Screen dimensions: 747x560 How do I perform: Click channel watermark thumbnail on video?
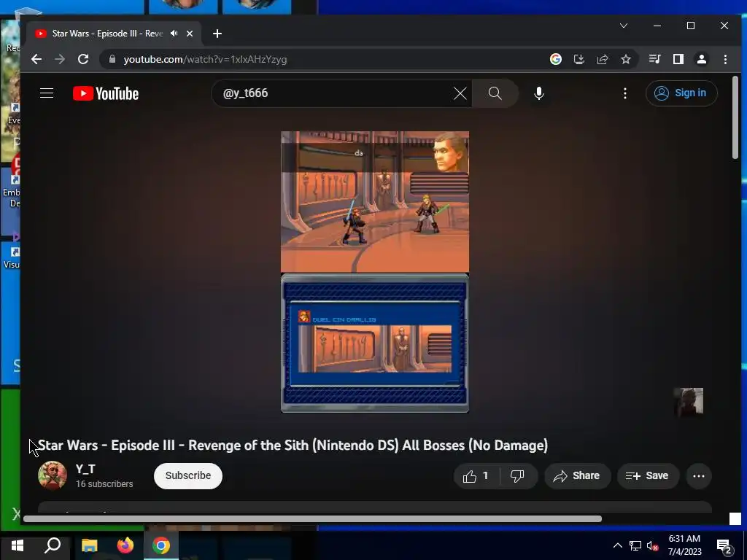(x=689, y=402)
